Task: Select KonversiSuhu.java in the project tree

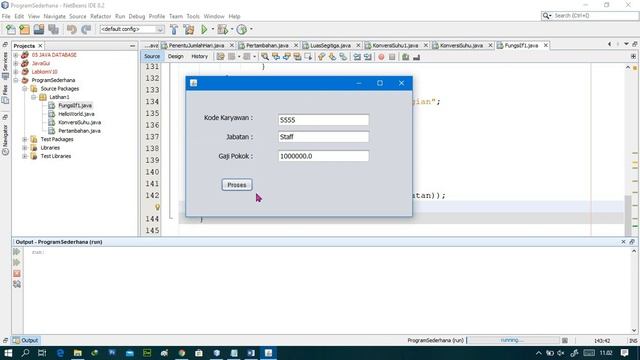Action: (79, 122)
